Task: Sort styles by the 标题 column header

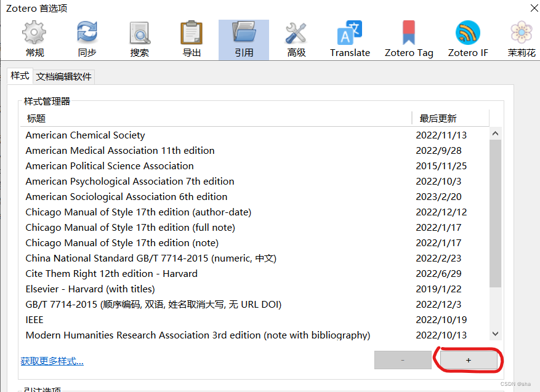Action: tap(216, 118)
